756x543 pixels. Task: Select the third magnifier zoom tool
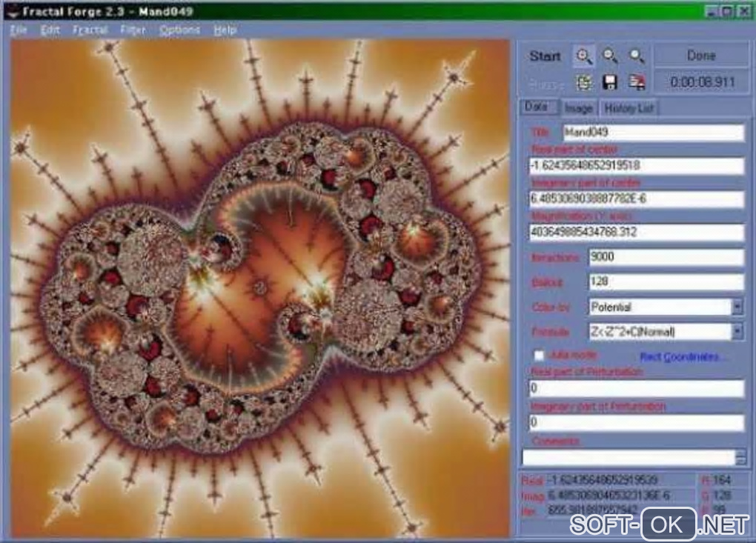tap(637, 56)
